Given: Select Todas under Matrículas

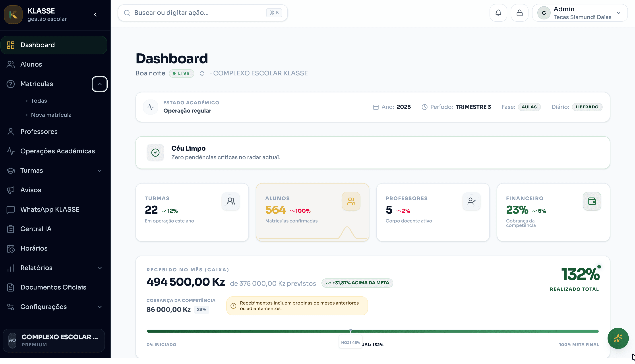Looking at the screenshot, I should [x=39, y=101].
